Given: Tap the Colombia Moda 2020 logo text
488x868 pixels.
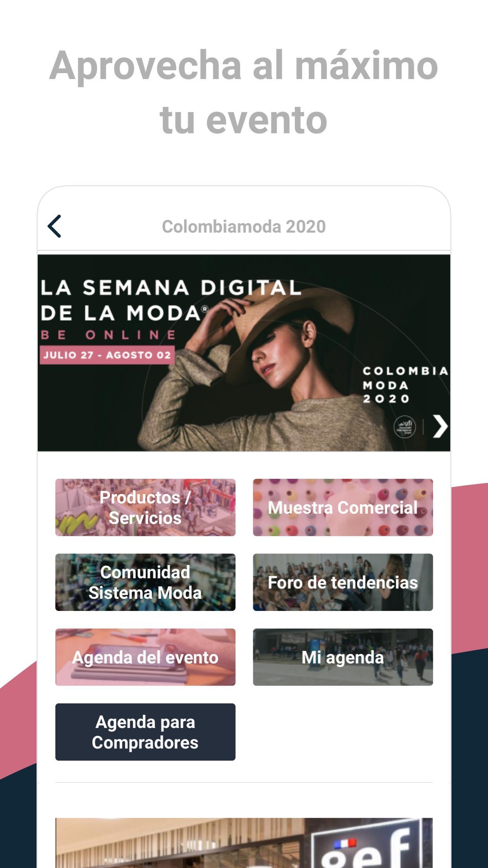Looking at the screenshot, I should (x=405, y=385).
